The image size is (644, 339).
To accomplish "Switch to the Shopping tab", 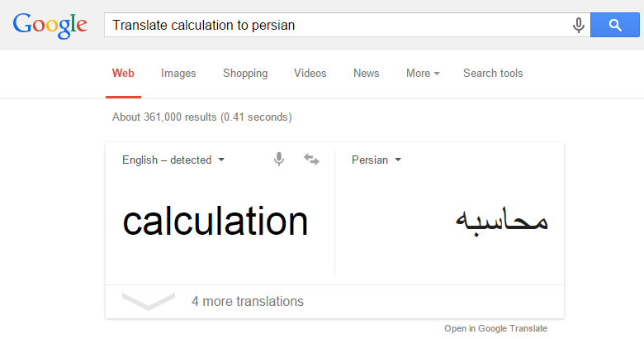I will click(245, 74).
